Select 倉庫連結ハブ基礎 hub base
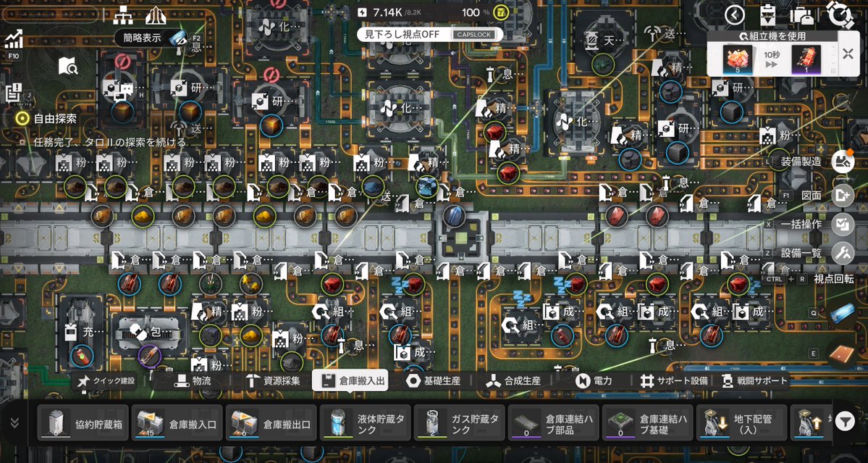This screenshot has width=868, height=463. (648, 422)
